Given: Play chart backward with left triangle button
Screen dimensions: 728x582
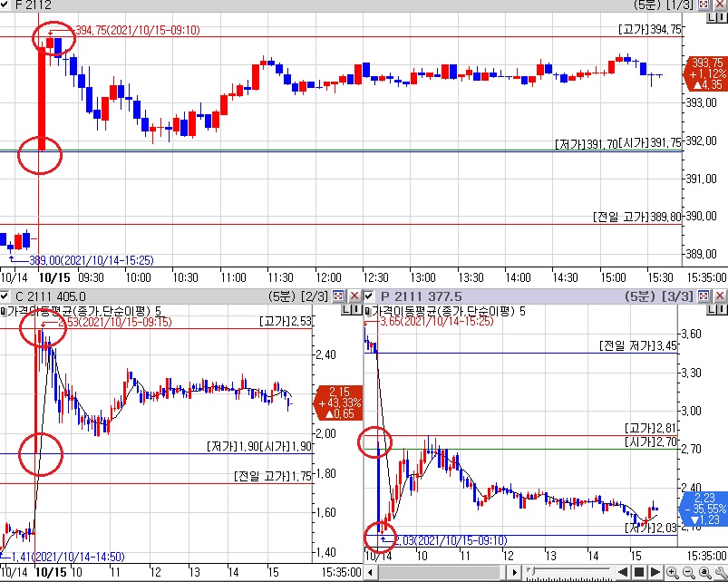Looking at the screenshot, I should (623, 572).
